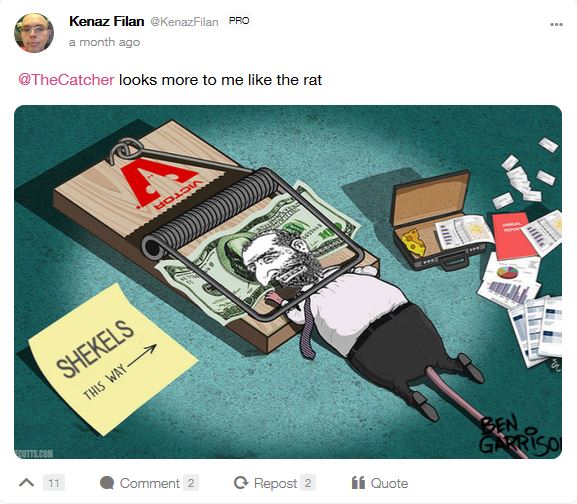Click the PRO badge next to the handle
This screenshot has height=504, width=577.
pyautogui.click(x=239, y=21)
